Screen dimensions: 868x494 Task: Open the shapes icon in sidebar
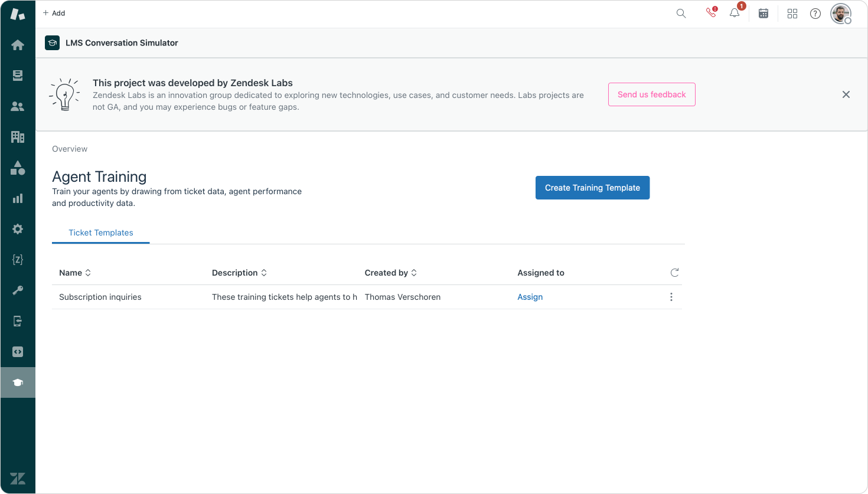click(18, 168)
